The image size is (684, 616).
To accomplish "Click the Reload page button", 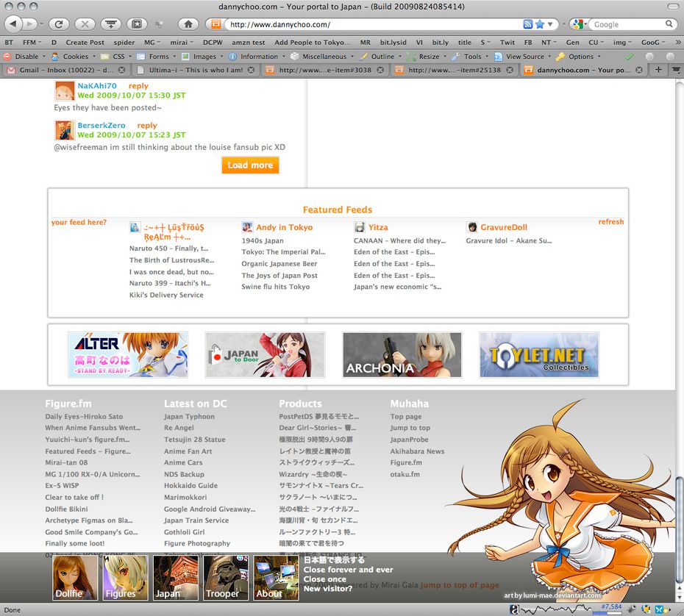I will (59, 24).
